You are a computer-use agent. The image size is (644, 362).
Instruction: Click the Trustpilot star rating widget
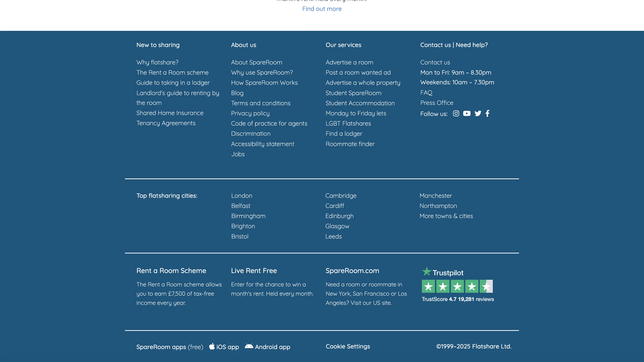click(457, 286)
